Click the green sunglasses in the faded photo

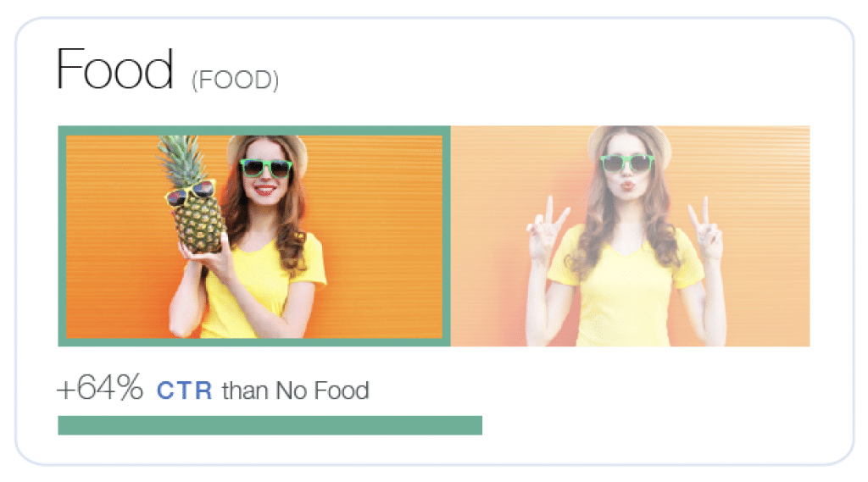(x=627, y=163)
